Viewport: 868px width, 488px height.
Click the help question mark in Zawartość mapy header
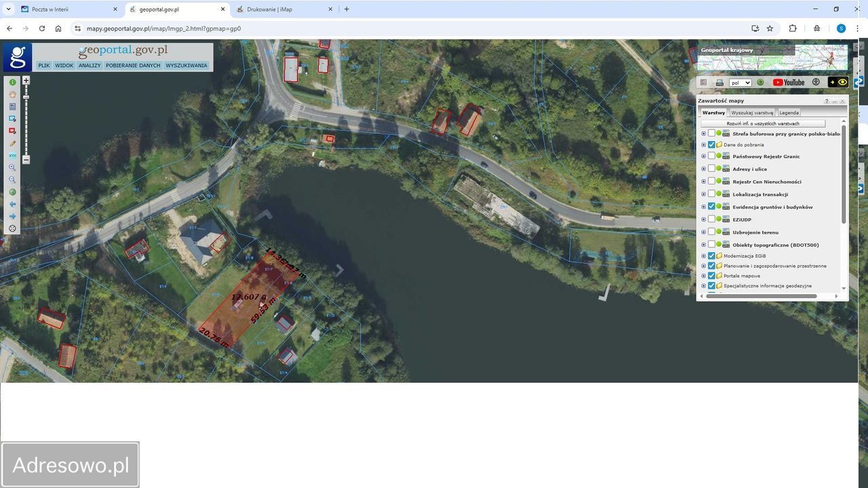[827, 101]
